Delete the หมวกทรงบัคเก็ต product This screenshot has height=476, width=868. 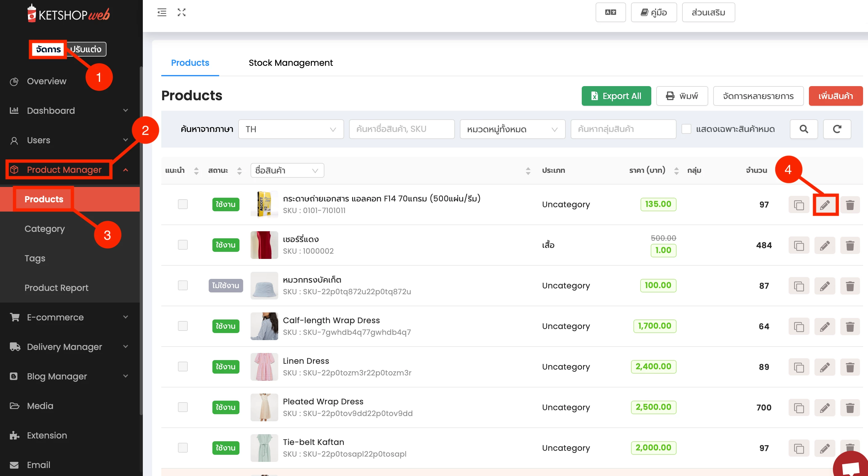850,286
